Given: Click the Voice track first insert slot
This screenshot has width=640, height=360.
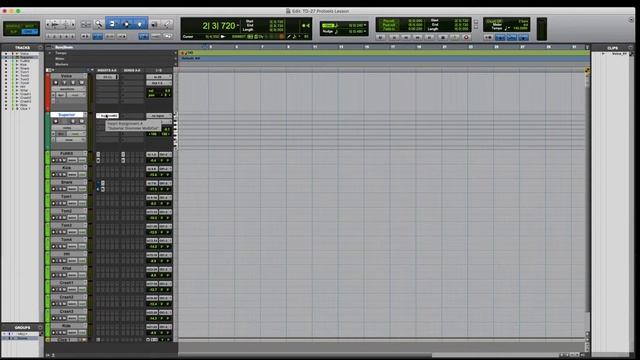Looking at the screenshot, I should [107, 77].
